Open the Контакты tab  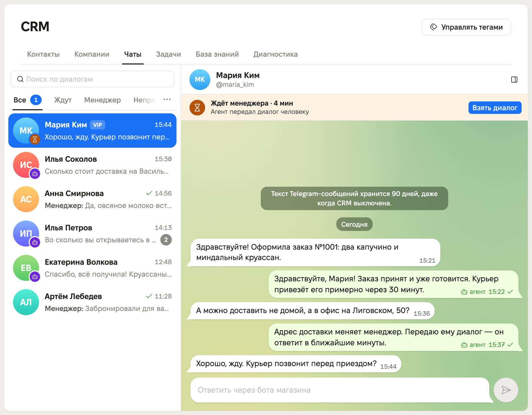click(43, 54)
